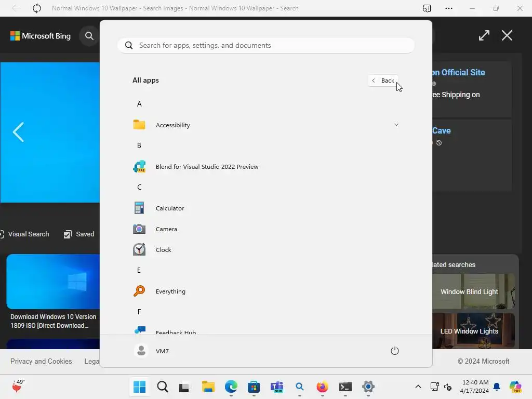Open Firefox from the taskbar
This screenshot has height=399, width=532.
coord(322,387)
